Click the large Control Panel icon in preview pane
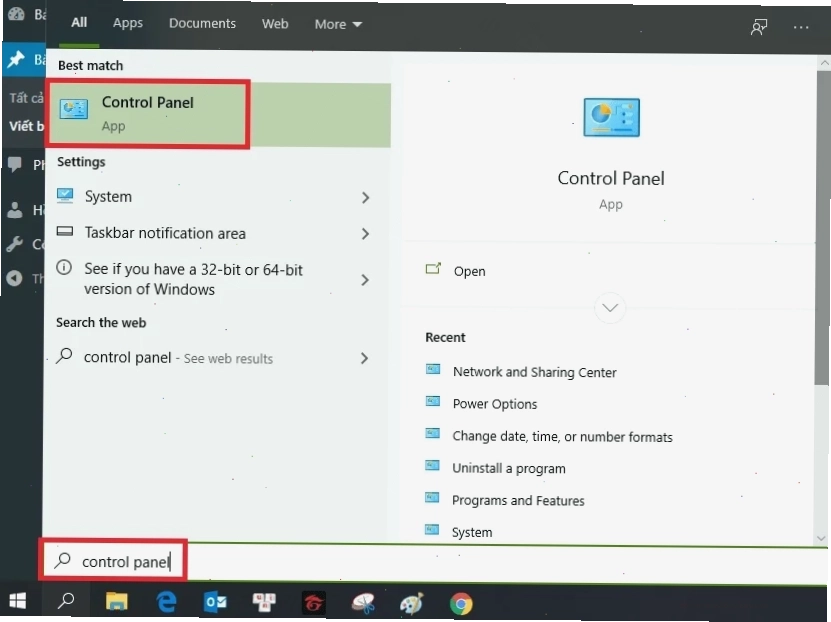 point(611,118)
